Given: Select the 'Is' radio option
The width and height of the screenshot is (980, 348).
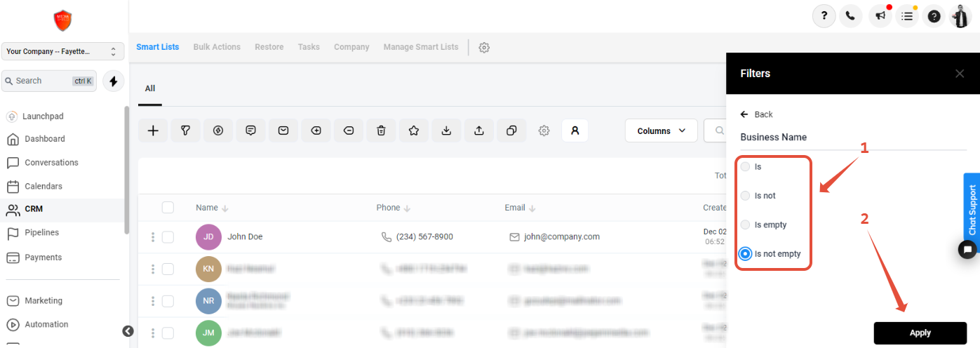Looking at the screenshot, I should click(745, 166).
